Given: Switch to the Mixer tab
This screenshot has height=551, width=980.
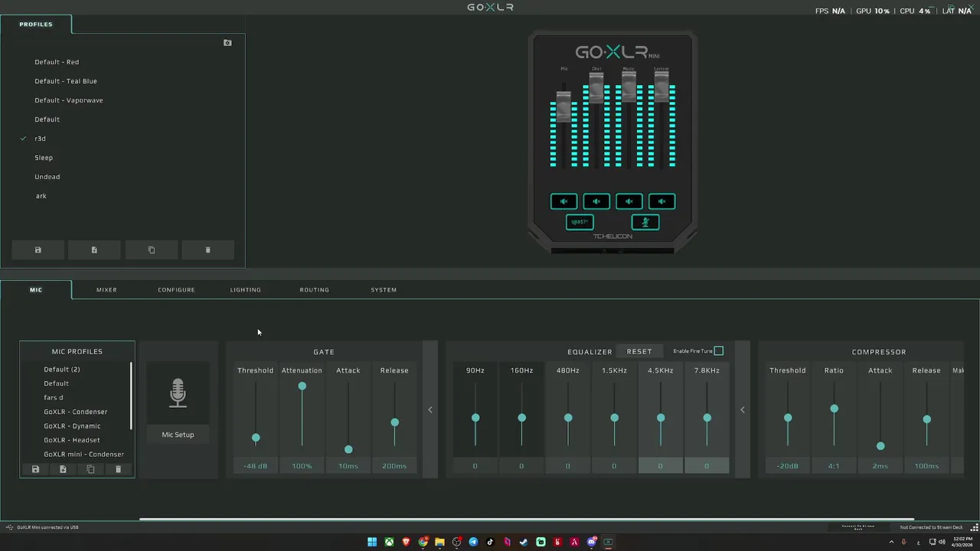Looking at the screenshot, I should coord(106,290).
